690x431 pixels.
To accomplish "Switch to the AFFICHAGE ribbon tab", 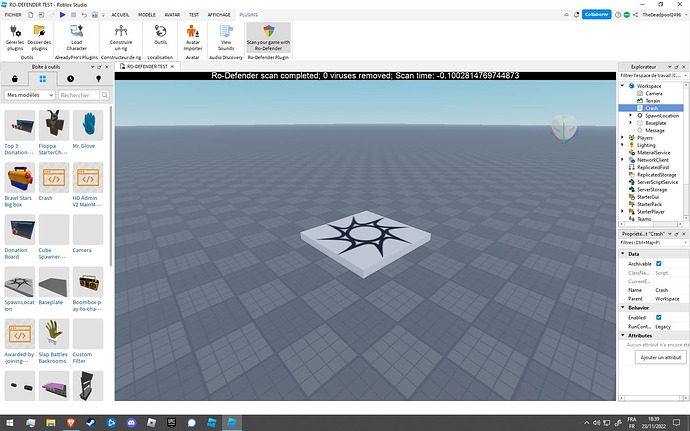I will (x=219, y=15).
